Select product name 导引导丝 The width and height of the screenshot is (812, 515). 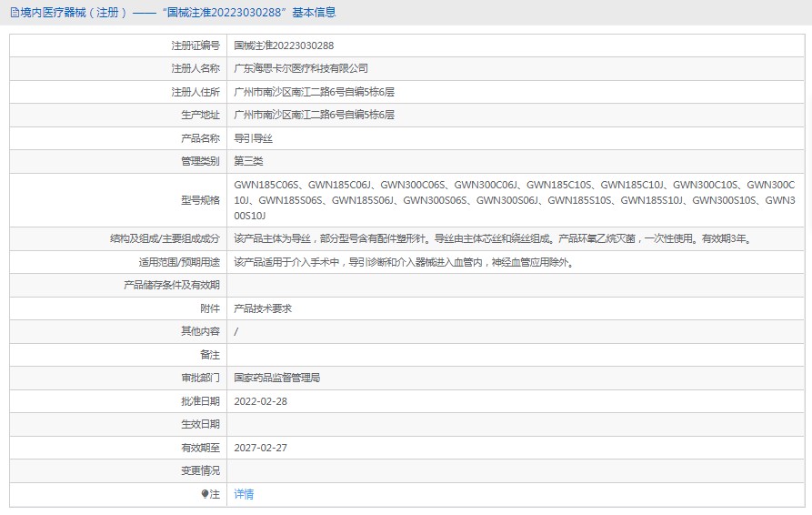[253, 138]
